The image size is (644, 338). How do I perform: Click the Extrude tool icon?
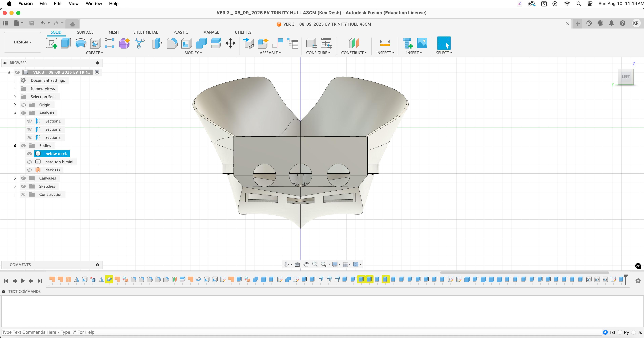click(x=66, y=43)
